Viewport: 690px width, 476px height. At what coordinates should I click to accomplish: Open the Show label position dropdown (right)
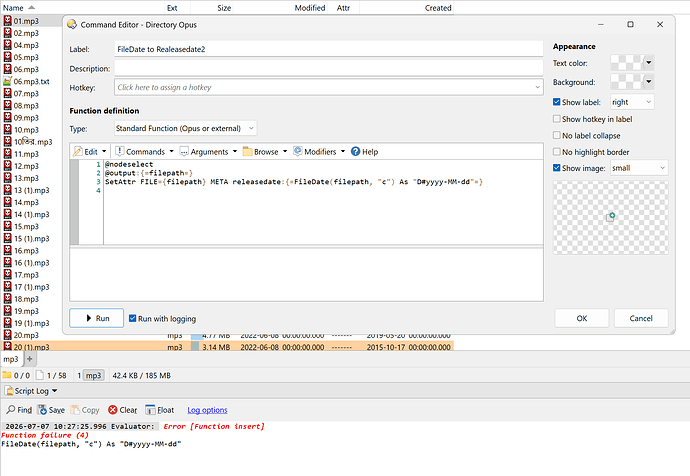click(632, 102)
